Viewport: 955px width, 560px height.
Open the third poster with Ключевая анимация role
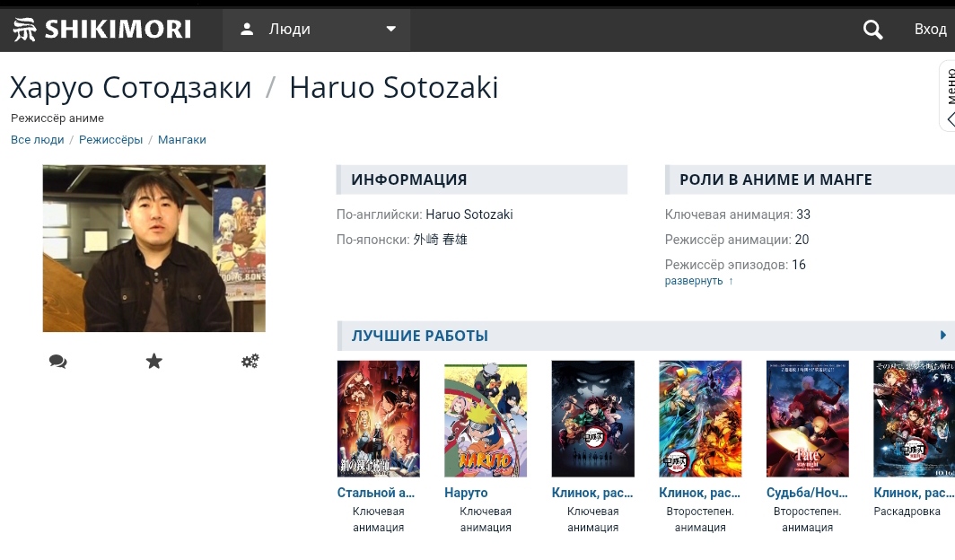point(592,419)
